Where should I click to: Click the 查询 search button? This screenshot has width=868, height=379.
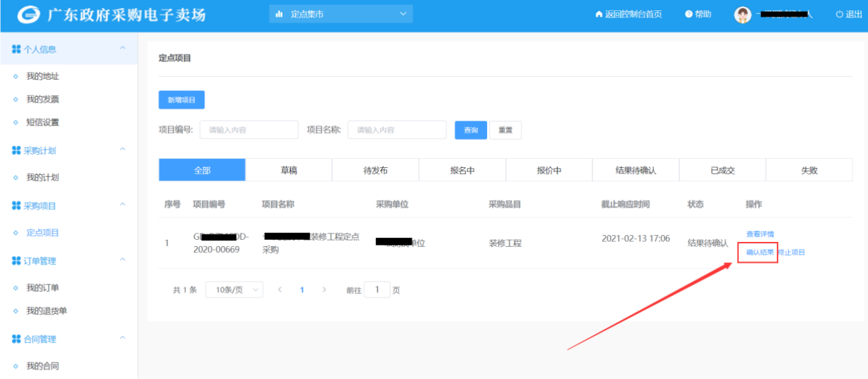click(x=471, y=130)
